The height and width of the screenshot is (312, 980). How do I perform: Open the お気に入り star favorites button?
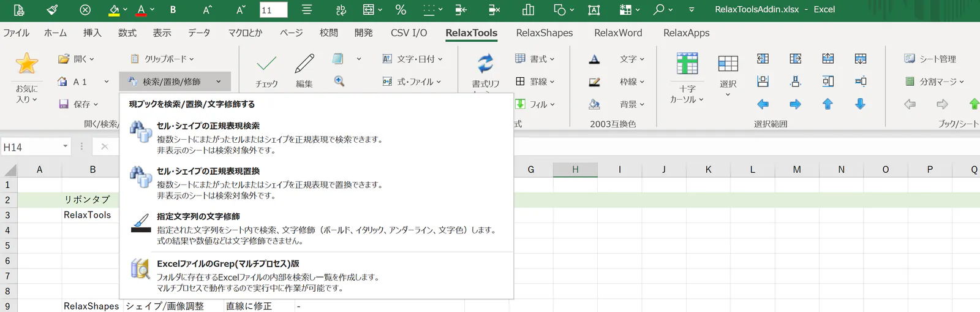pos(27,78)
